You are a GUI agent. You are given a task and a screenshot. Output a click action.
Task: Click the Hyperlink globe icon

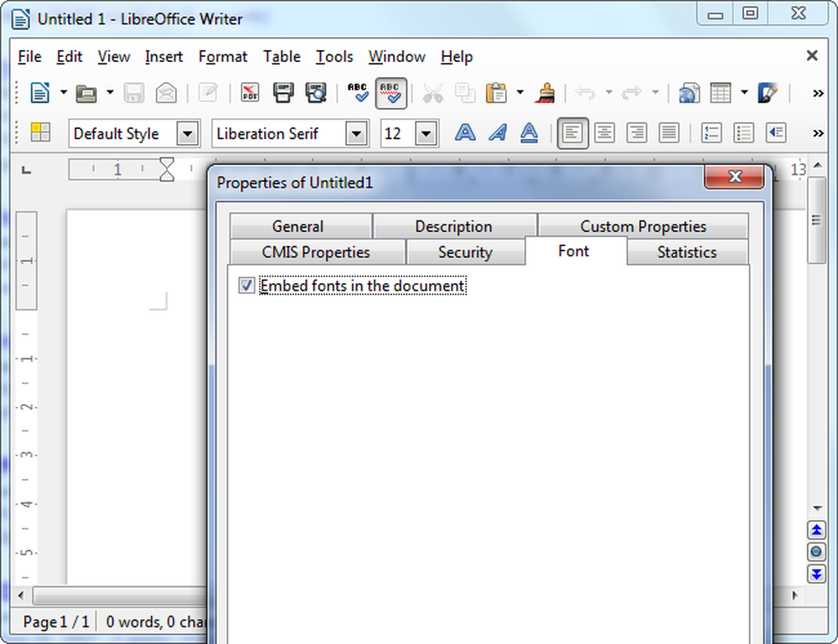(x=690, y=93)
